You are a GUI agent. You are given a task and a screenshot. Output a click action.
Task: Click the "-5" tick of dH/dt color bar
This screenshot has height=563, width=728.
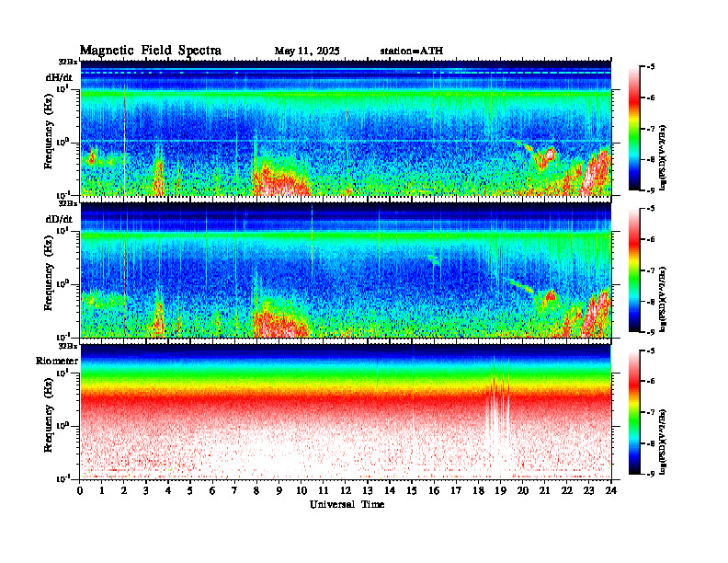click(651, 67)
